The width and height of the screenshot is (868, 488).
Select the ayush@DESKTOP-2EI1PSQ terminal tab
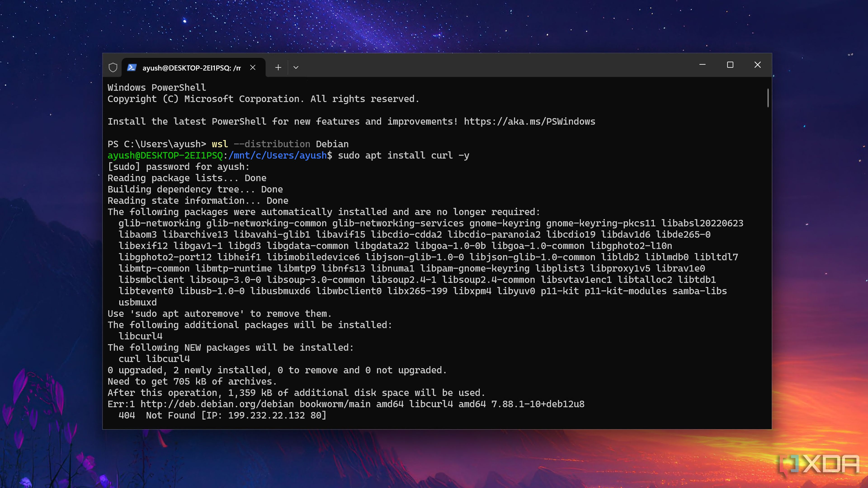pos(193,67)
